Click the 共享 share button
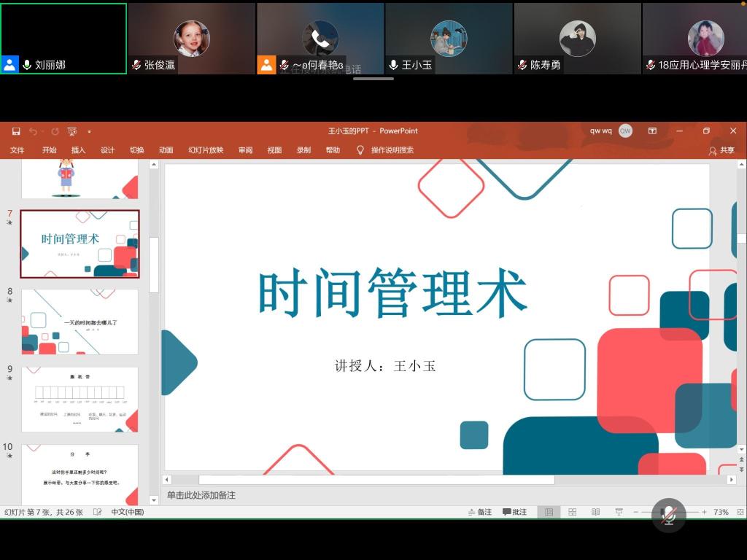The width and height of the screenshot is (747, 560). point(721,150)
